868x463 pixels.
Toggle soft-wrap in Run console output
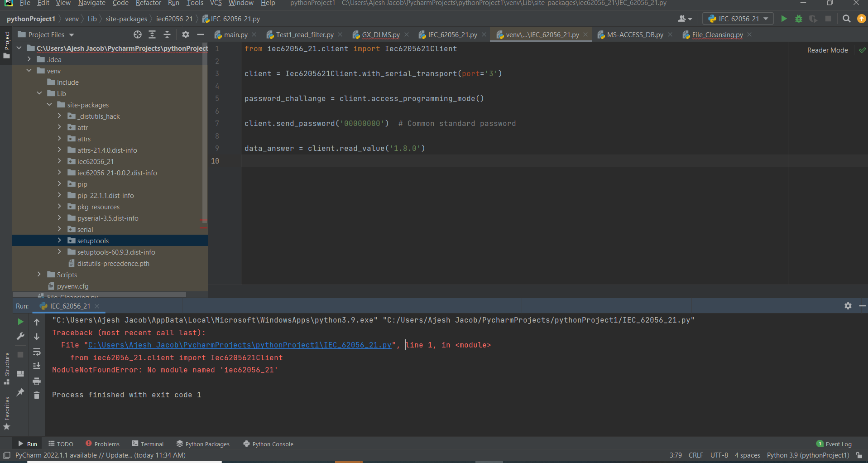pos(37,352)
